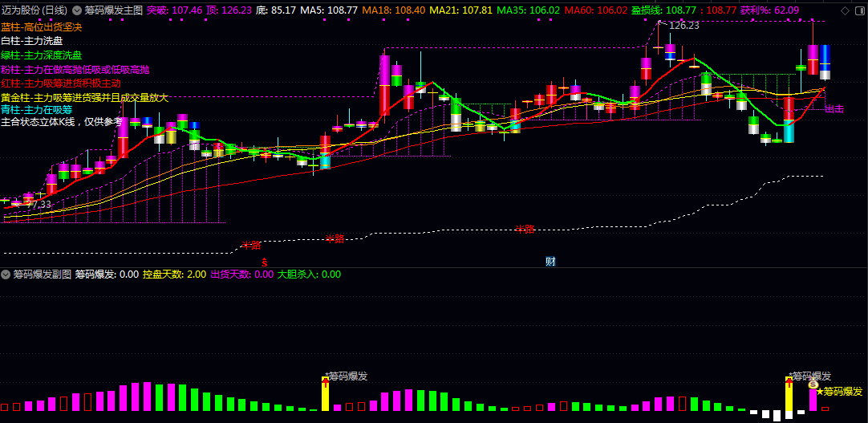This screenshot has width=868, height=423.
Task: Click the 白柱-主力洗盘 legend line
Action: 32,41
